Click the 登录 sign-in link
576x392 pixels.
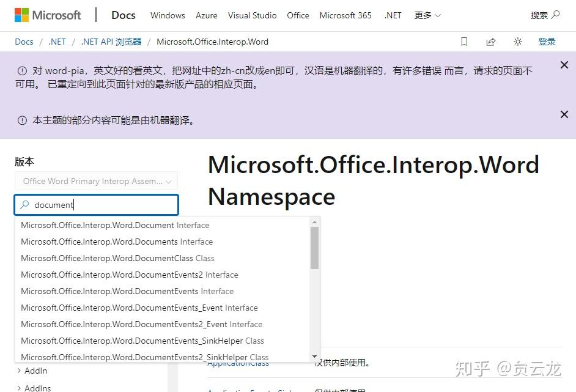point(547,41)
